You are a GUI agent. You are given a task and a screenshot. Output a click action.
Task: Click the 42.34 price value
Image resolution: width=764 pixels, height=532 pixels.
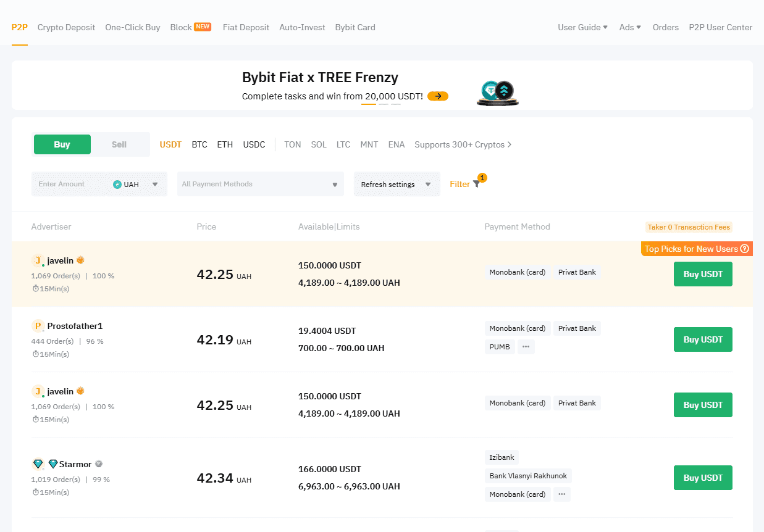(215, 478)
